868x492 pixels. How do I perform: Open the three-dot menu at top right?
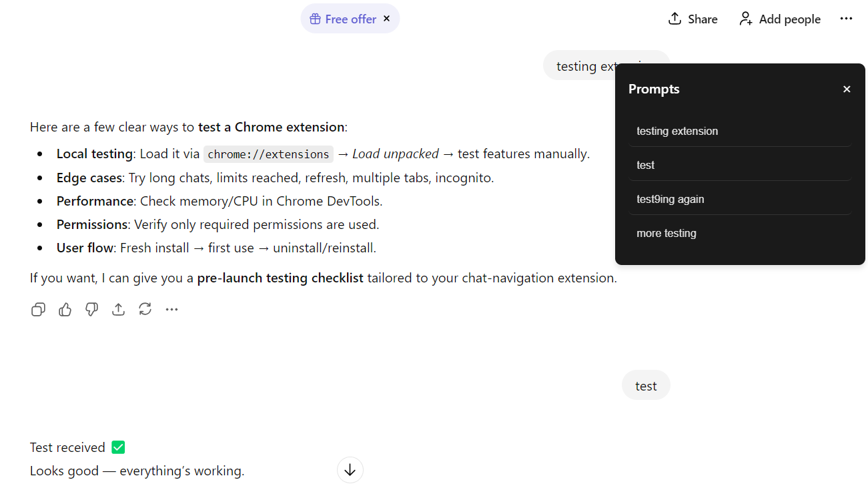tap(846, 19)
